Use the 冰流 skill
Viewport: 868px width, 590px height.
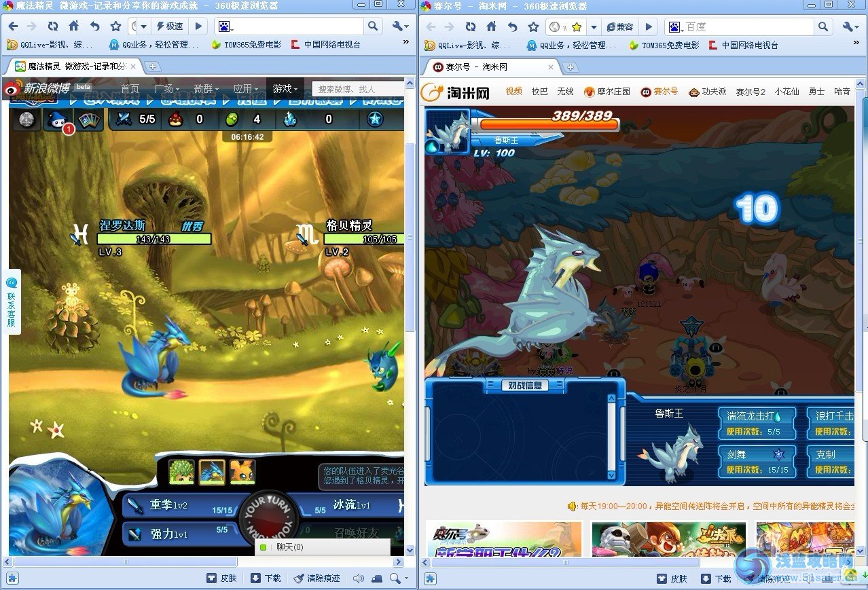(x=351, y=505)
